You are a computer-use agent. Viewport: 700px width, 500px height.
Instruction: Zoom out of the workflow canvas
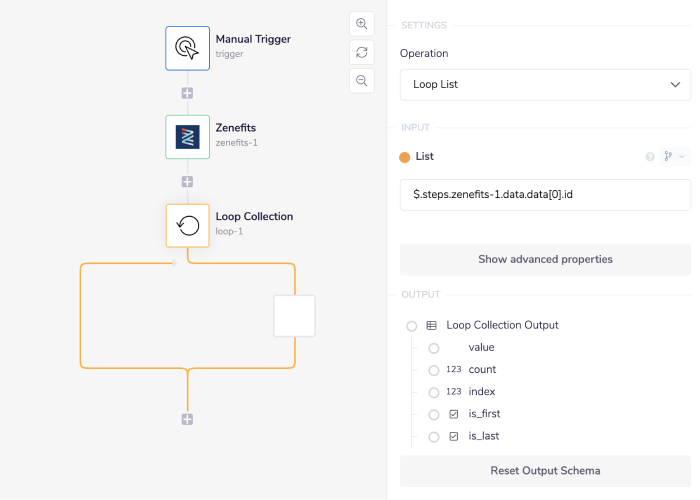click(x=361, y=80)
